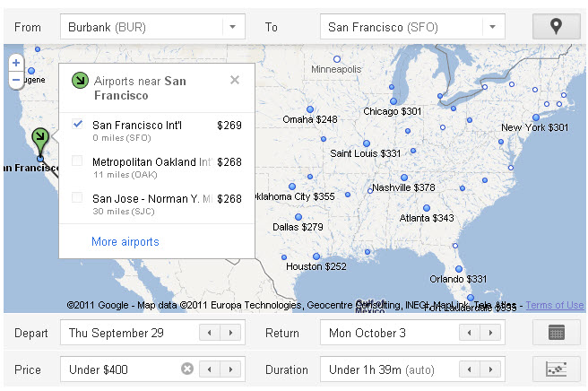Select the Orlando $331 map dot
The width and height of the screenshot is (588, 391).
point(459,269)
